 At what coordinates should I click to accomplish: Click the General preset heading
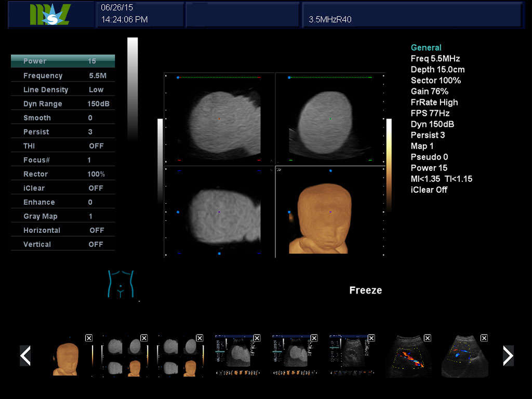point(426,48)
